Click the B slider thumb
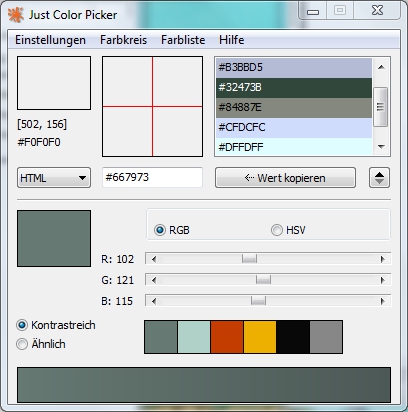 click(258, 301)
